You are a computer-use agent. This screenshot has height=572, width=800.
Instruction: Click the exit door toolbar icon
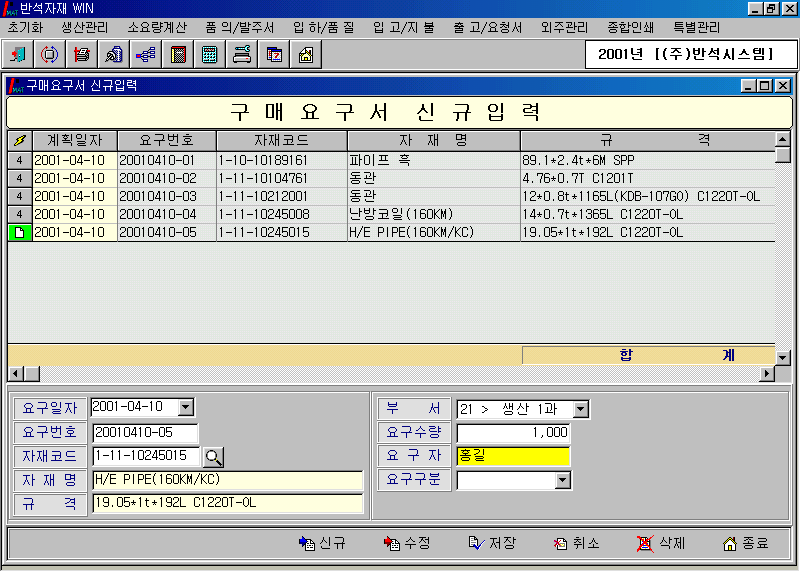pos(19,55)
